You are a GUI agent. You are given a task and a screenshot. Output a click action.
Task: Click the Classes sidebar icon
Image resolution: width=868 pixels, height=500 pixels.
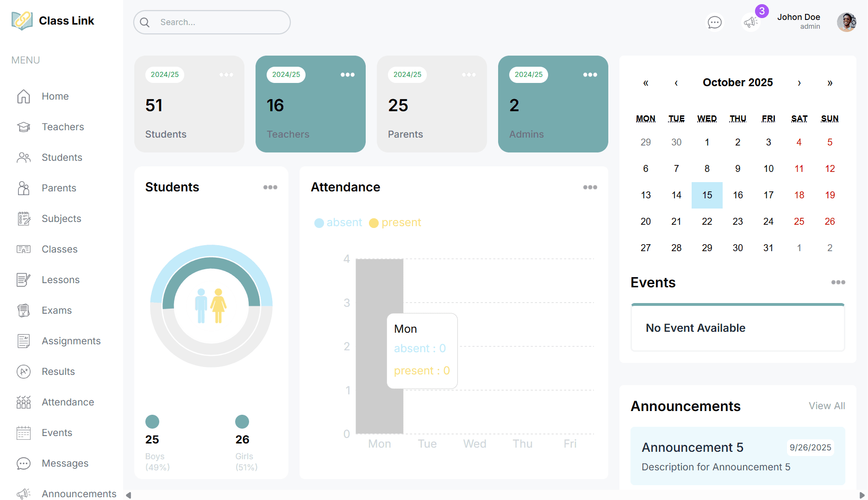pyautogui.click(x=24, y=249)
